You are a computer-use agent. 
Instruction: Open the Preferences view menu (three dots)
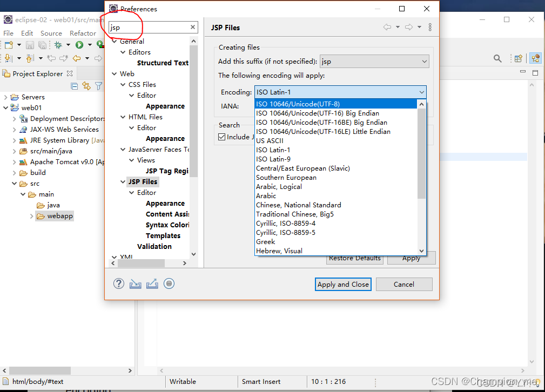[430, 27]
